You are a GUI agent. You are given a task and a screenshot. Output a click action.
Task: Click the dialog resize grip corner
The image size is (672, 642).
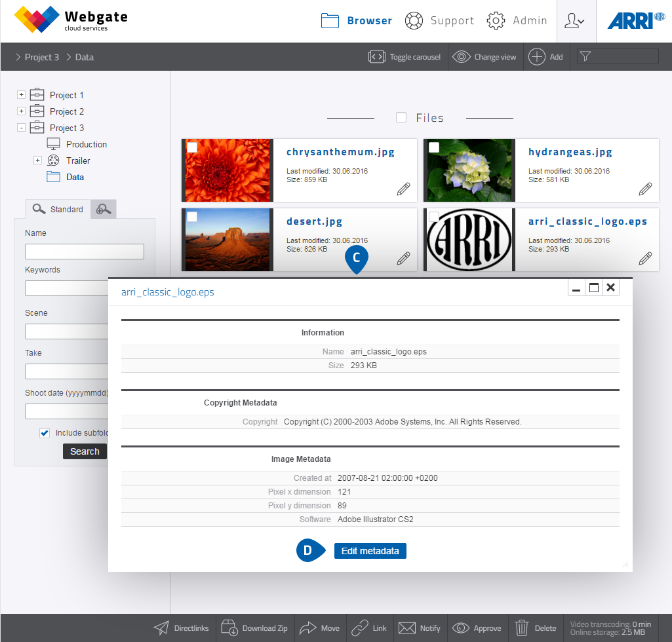625,565
